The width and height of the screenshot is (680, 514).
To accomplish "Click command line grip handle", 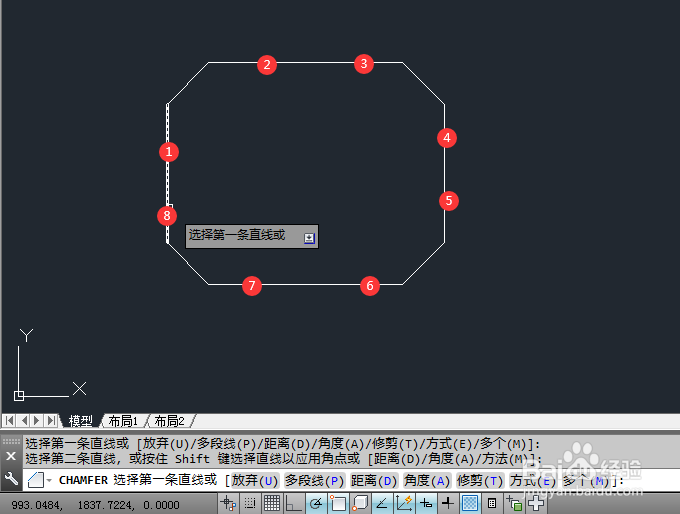I will pos(11,442).
